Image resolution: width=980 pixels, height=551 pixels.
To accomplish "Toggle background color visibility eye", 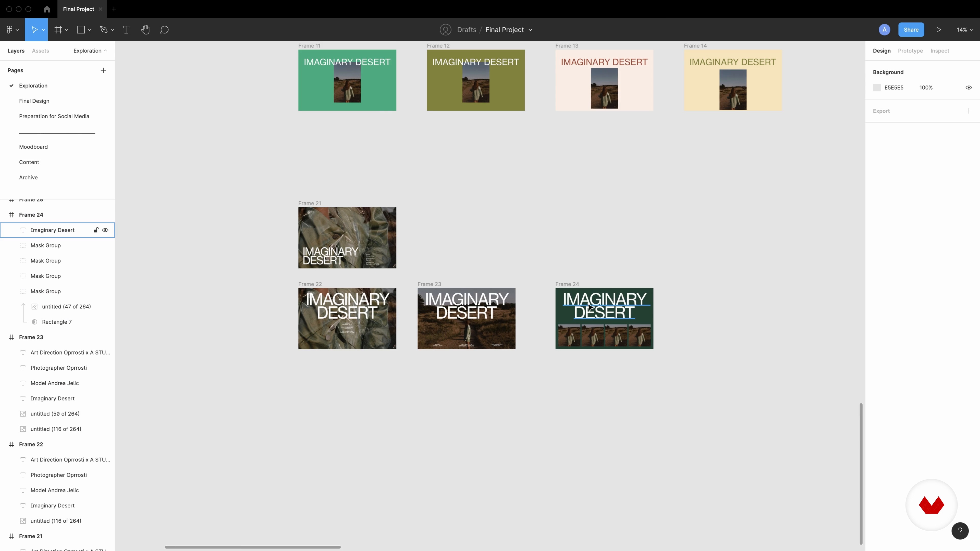I will tap(969, 87).
